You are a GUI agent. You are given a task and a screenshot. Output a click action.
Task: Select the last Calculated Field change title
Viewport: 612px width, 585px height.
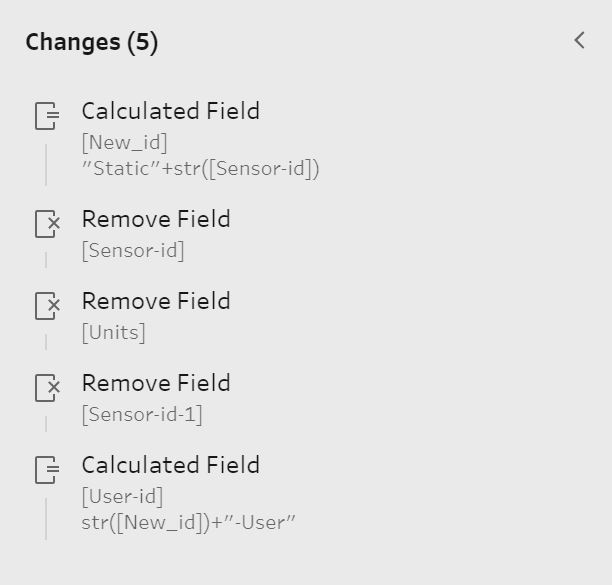(171, 465)
